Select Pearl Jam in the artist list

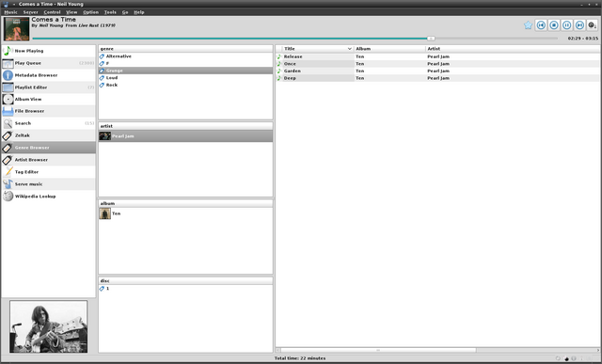pos(185,136)
